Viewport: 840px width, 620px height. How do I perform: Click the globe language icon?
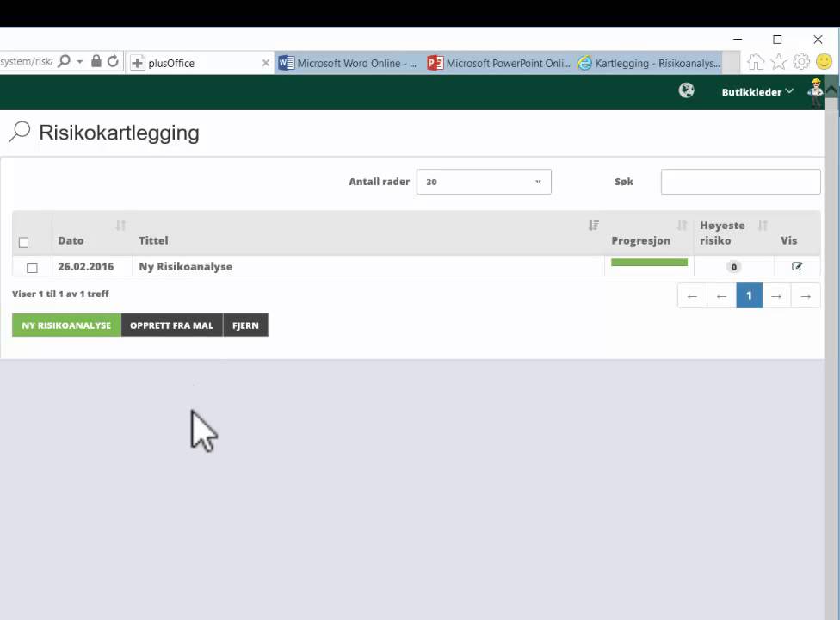pos(686,90)
